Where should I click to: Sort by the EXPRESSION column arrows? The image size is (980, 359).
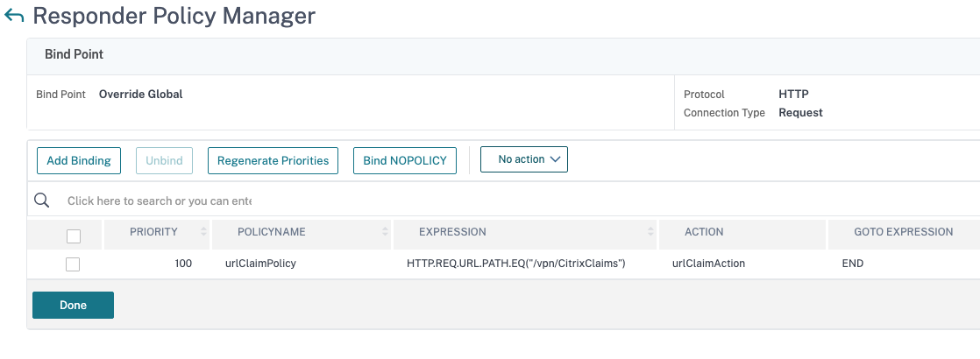650,232
